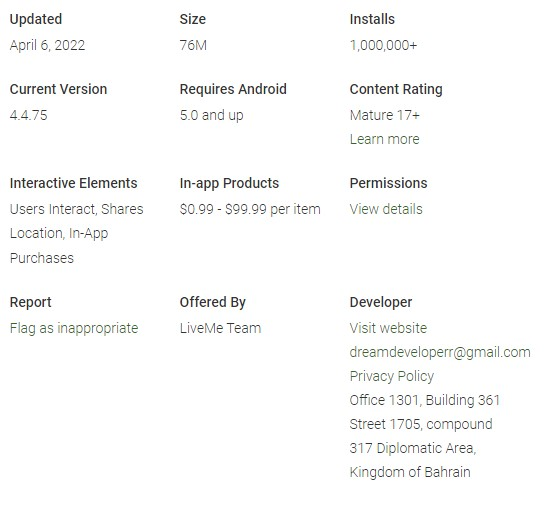Image resolution: width=547 pixels, height=519 pixels.
Task: Select Flag as inappropriate link
Action: 74,328
